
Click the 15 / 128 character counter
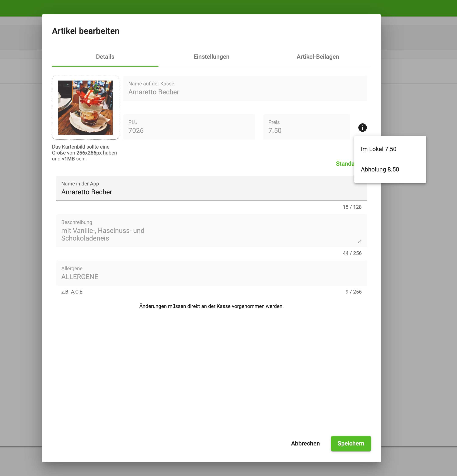point(352,207)
